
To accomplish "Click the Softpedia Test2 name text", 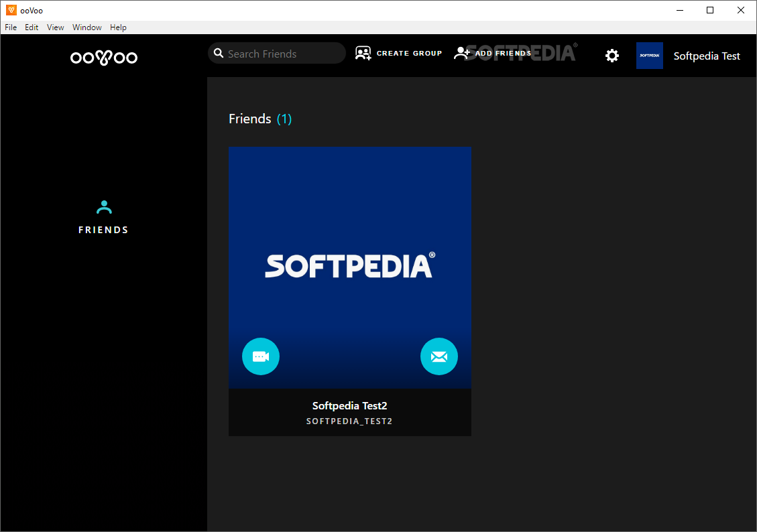I will (349, 405).
